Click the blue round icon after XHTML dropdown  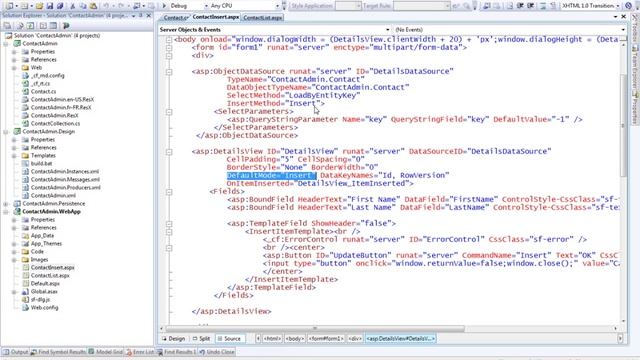pos(629,6)
